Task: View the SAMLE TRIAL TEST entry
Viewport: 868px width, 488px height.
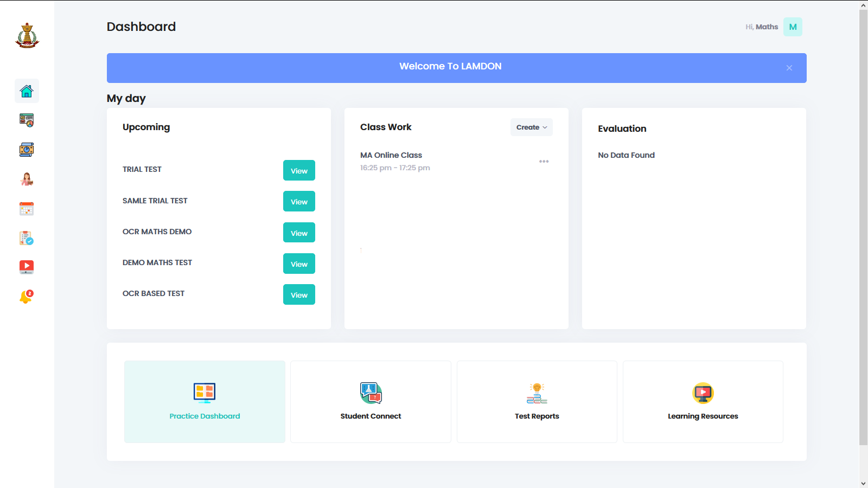Action: click(299, 201)
